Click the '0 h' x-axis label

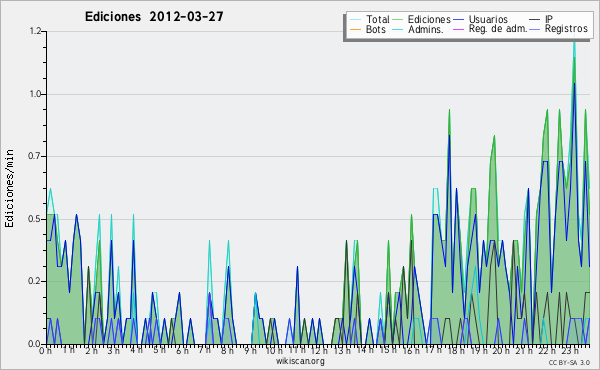[45, 351]
